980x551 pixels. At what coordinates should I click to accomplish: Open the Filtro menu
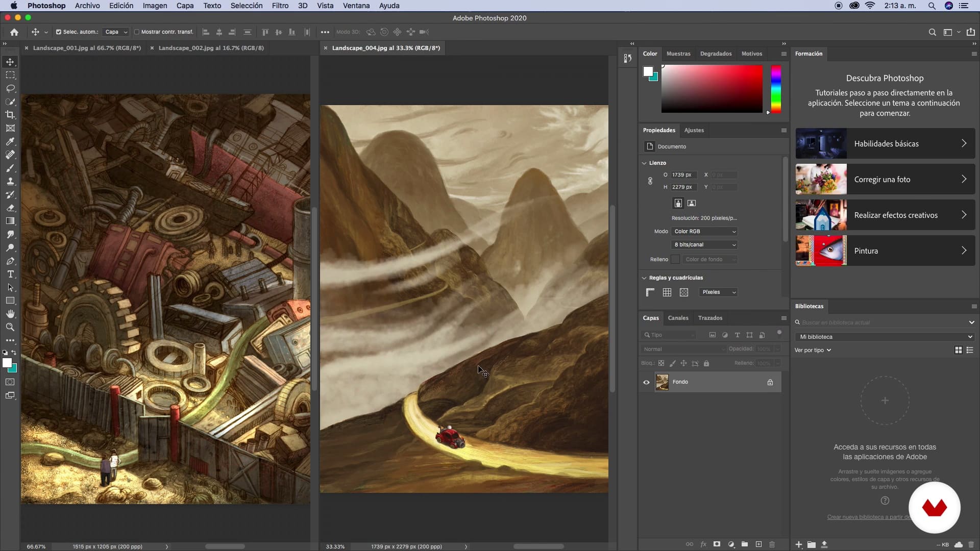coord(280,6)
